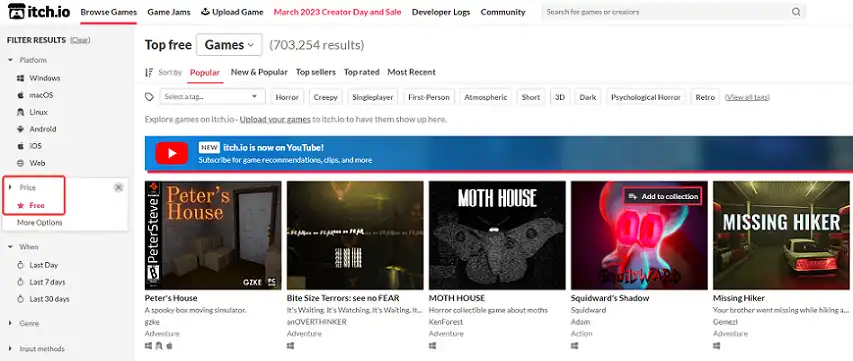Open the Missing Hiker game thumbnail
This screenshot has width=853, height=361.
(x=781, y=235)
